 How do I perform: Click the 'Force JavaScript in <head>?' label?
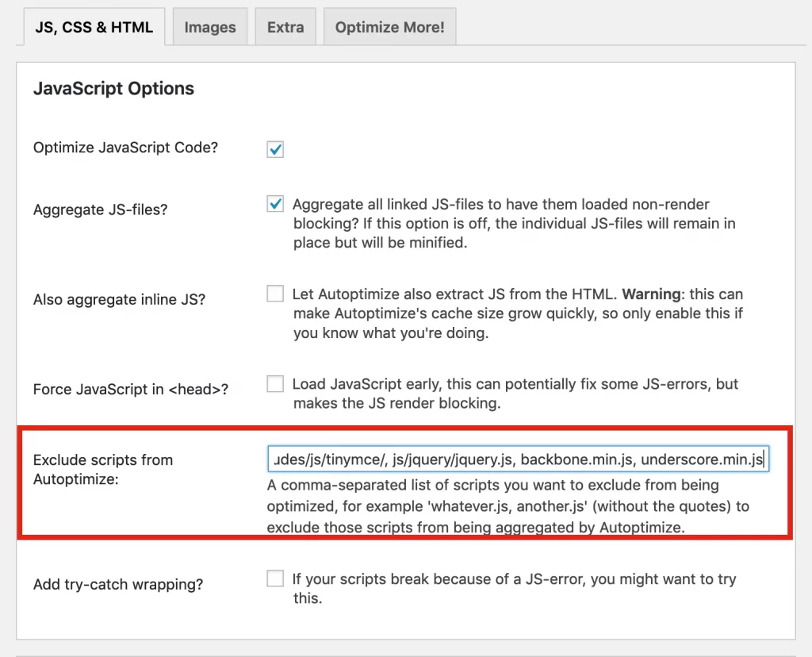point(131,390)
